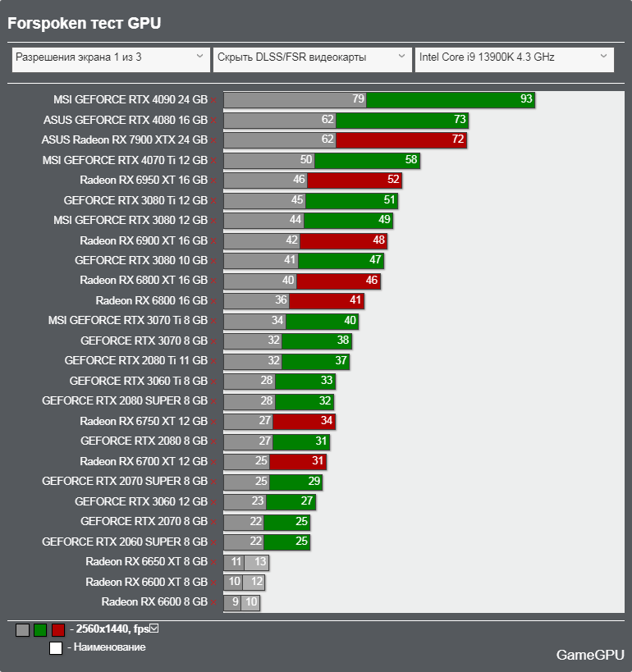Viewport: 632px width, 672px height.
Task: Open the DLSS/FSR video card dropdown
Action: click(x=313, y=60)
